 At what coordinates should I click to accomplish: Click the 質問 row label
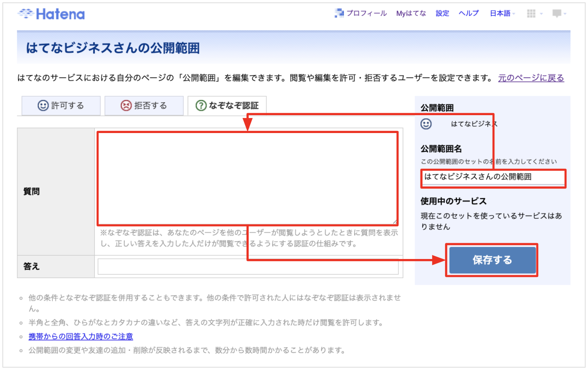coord(32,191)
